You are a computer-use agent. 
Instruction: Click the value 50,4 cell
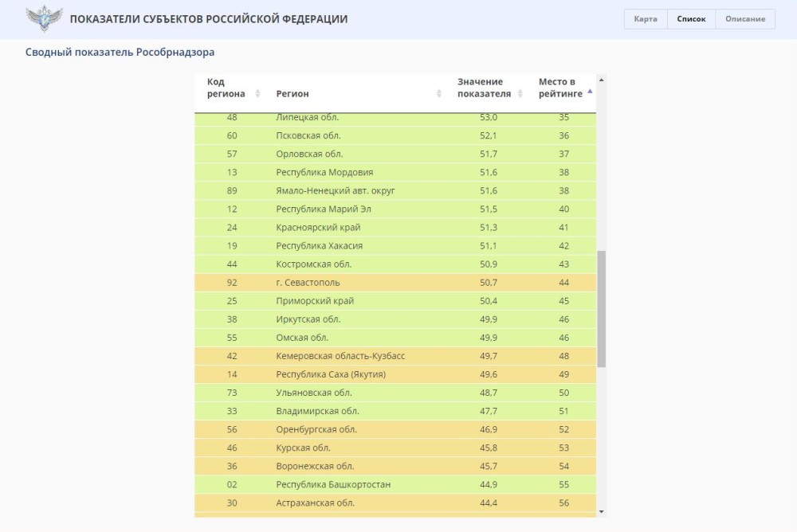[x=489, y=301]
